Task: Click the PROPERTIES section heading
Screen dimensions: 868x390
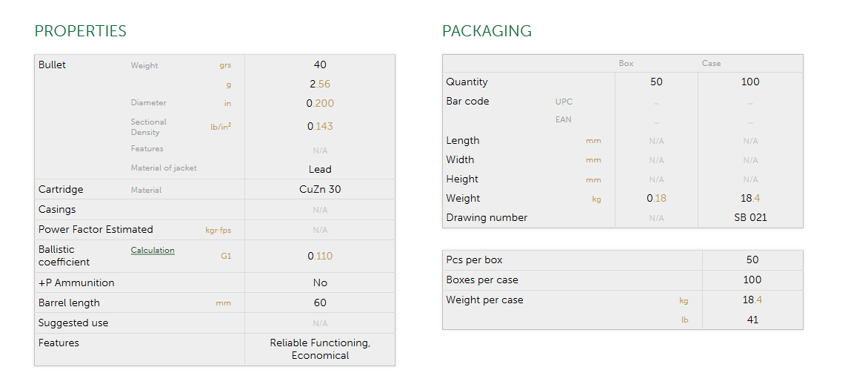Action: tap(81, 31)
